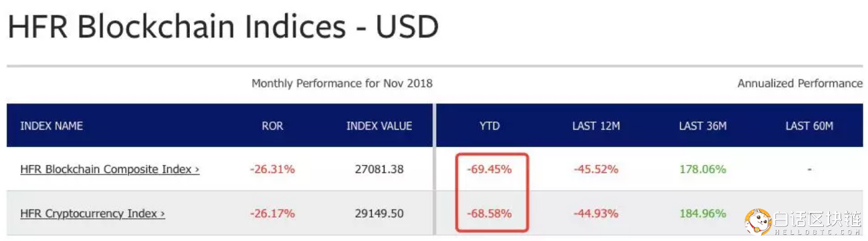Click the INDEX NAME column header
The image size is (868, 241).
coord(51,126)
